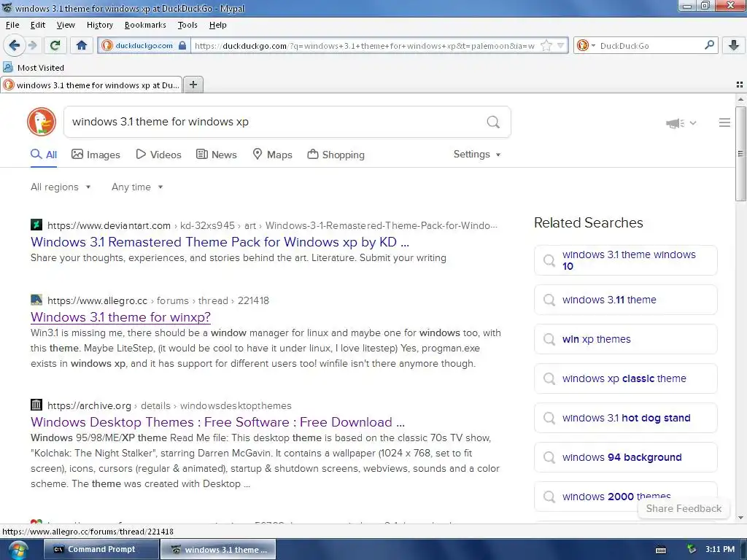
Task: Open the DuckDuckGo hamburger menu
Action: click(x=724, y=122)
